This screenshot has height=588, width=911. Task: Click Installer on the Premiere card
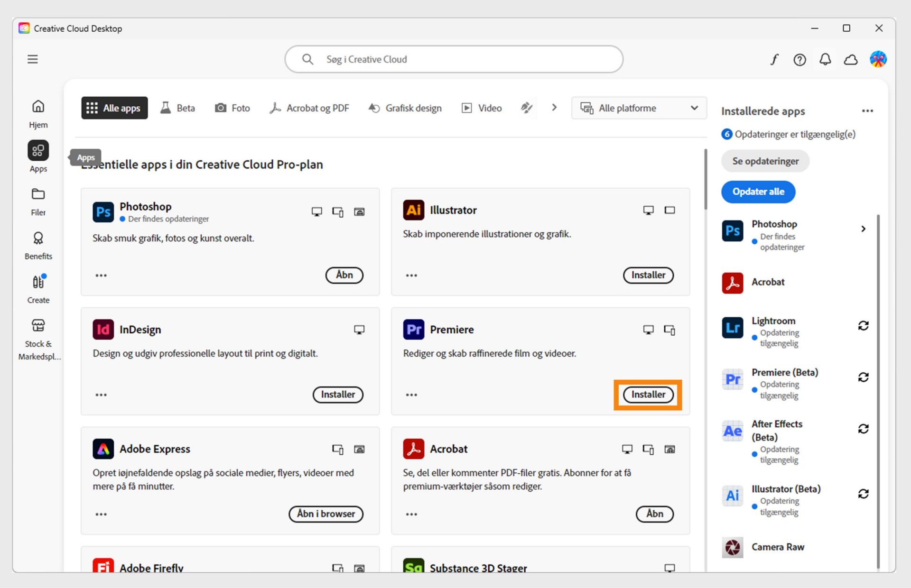pos(648,395)
